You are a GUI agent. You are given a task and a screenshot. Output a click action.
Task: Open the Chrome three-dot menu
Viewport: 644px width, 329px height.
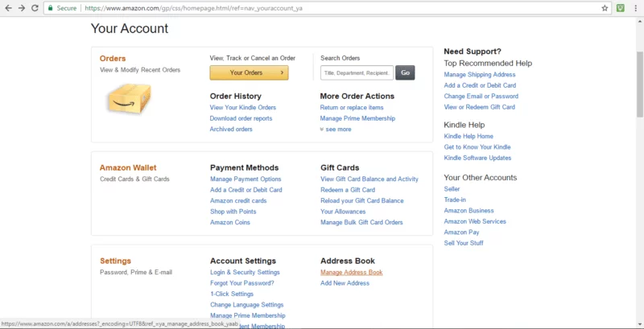point(635,8)
